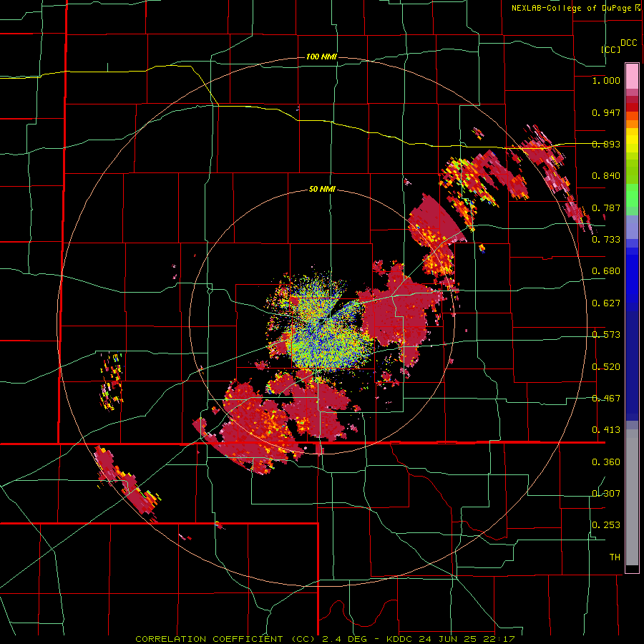Click the 0.733 scale value
This screenshot has width=644, height=644.
(x=606, y=240)
